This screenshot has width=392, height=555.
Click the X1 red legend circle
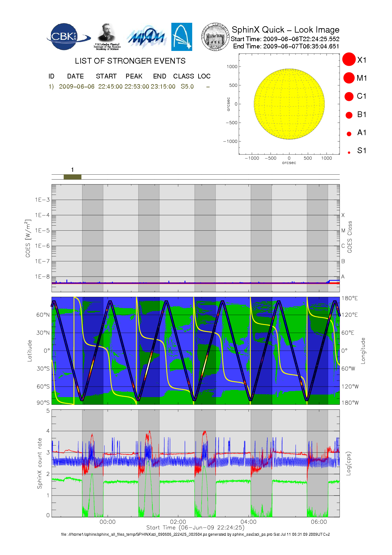(349, 59)
